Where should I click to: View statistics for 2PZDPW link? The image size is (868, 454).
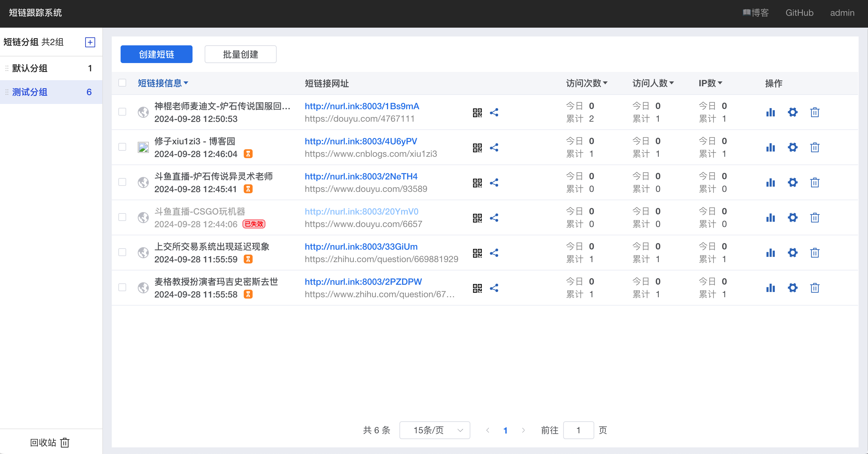[770, 288]
